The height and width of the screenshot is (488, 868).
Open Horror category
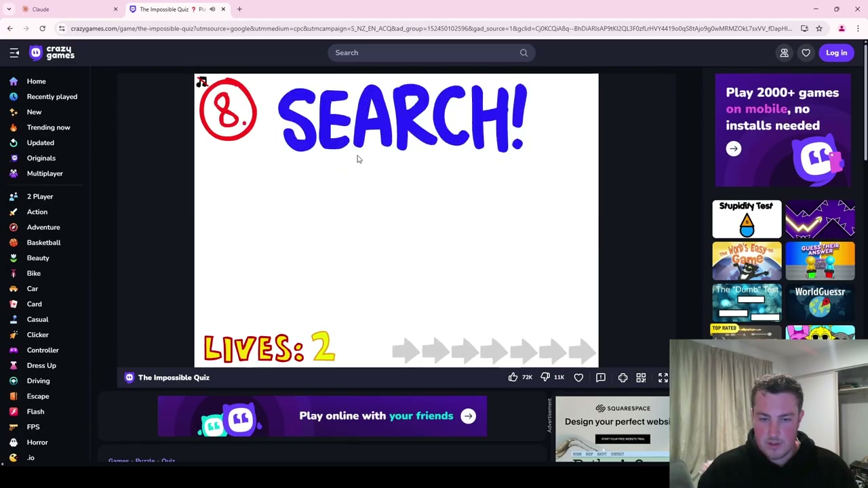tap(37, 443)
